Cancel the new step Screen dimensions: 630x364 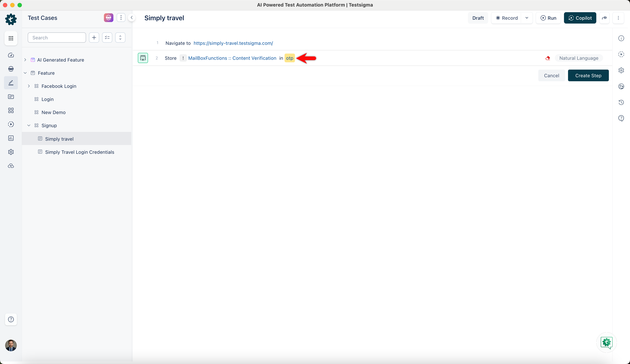pos(551,75)
